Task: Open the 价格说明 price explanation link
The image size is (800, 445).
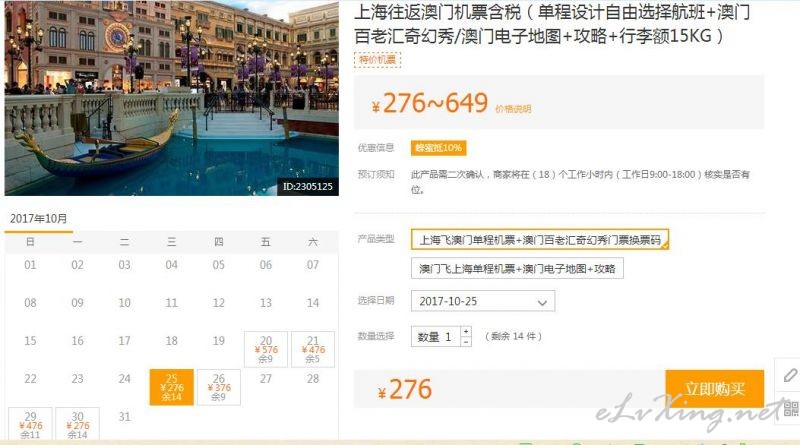Action: 513,109
